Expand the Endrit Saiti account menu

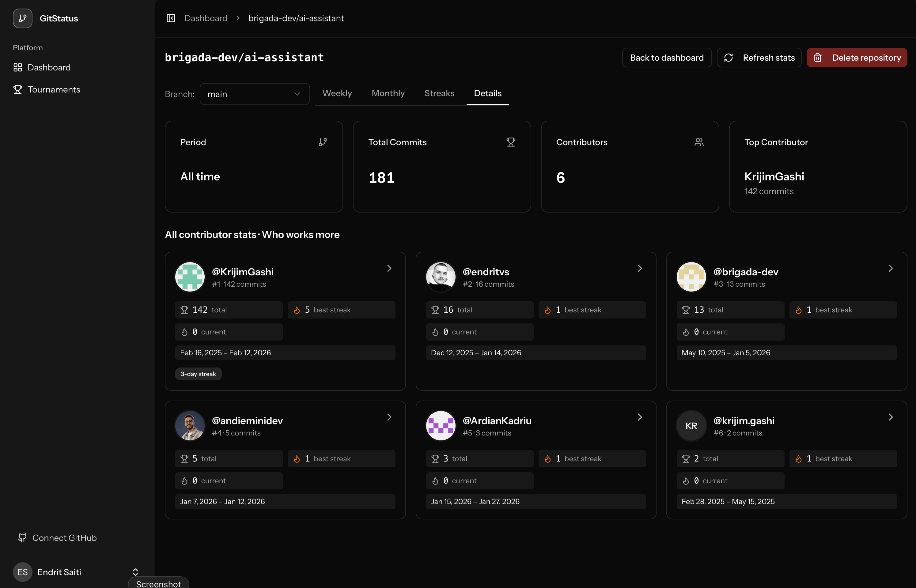click(135, 571)
